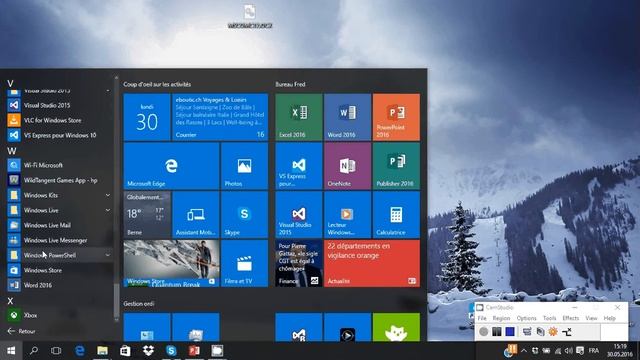Screen dimensions: 640x360
Task: Expand the Windows PowerShell folder chevron
Action: pos(108,255)
